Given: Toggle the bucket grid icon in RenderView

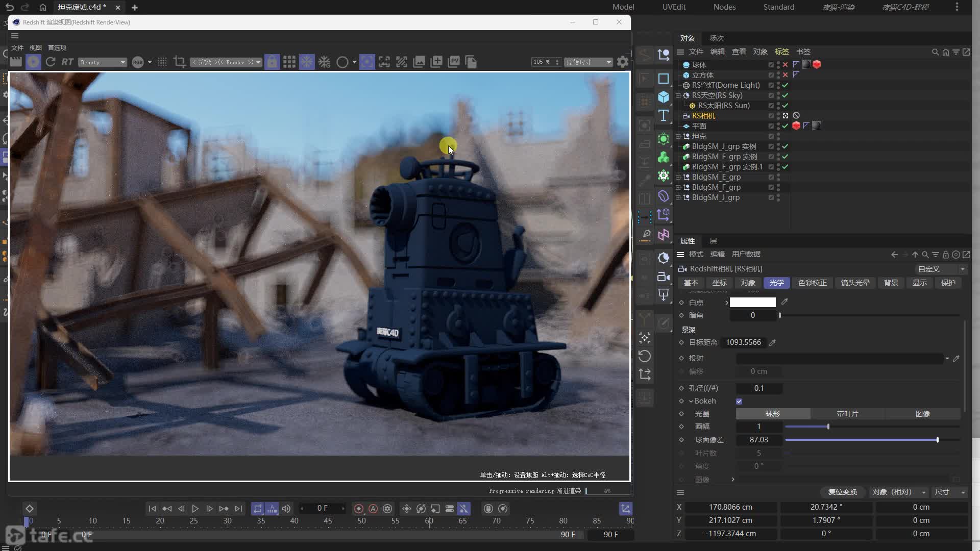Looking at the screenshot, I should (x=289, y=62).
